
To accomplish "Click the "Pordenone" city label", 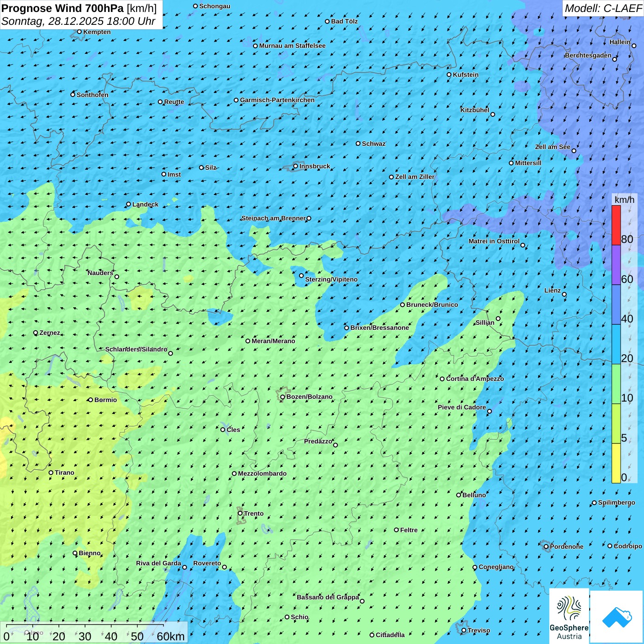I will [x=567, y=546].
